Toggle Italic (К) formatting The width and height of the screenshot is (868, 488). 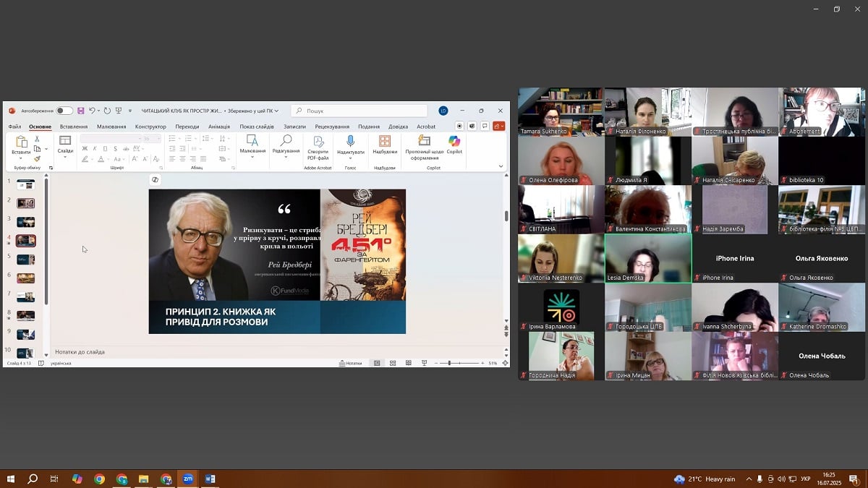(95, 148)
